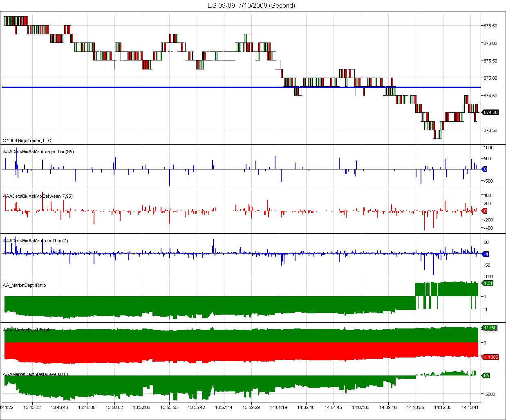Click the 1000 axis label in LargerThan(95) panel
Viewport: 506px width, 420px height.
489,147
